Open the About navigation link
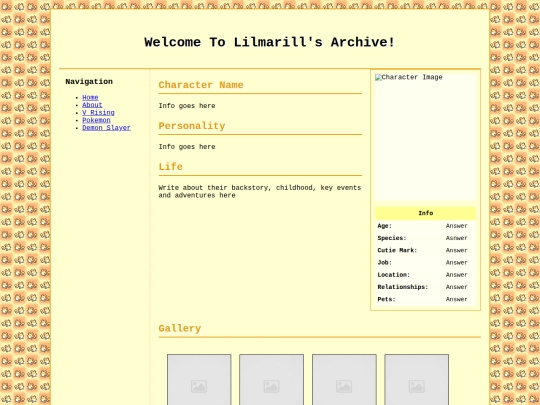540x405 pixels. [92, 105]
